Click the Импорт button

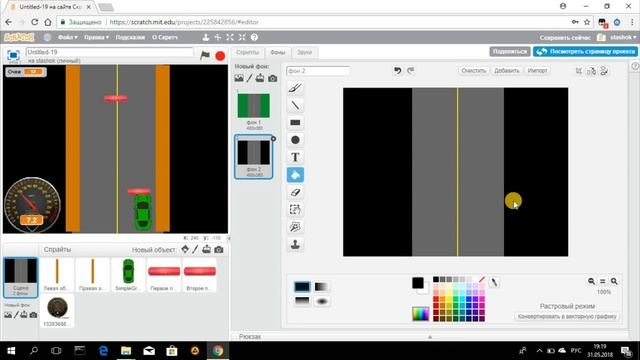coord(537,71)
